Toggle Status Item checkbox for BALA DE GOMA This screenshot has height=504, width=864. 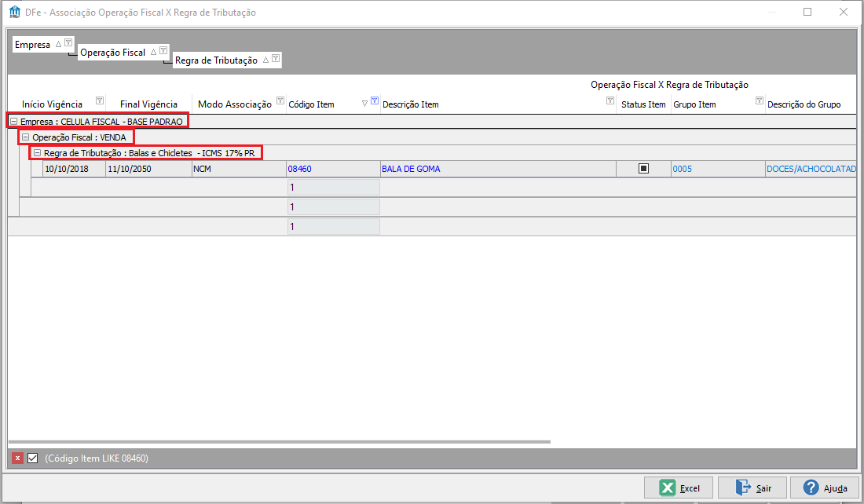pyautogui.click(x=643, y=169)
